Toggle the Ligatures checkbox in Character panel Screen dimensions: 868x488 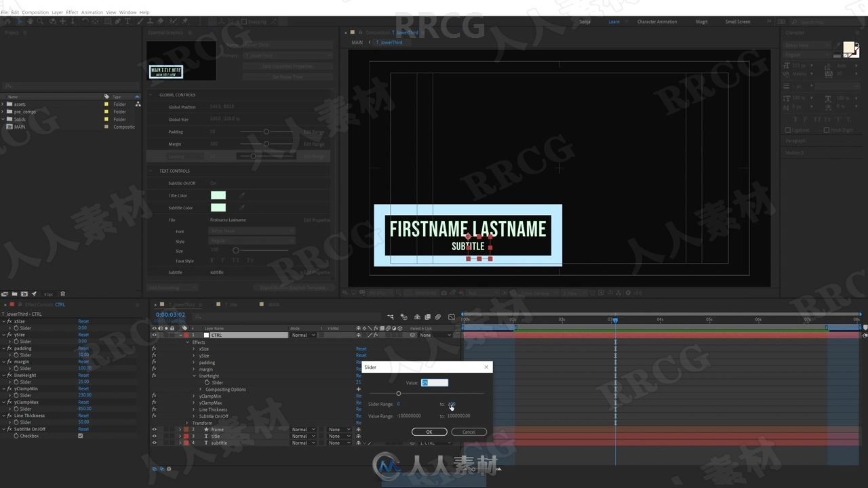(x=788, y=129)
